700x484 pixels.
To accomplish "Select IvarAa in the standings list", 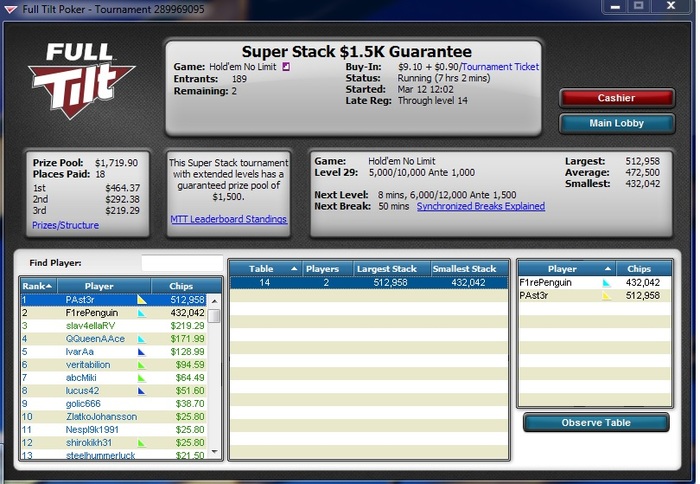I will (114, 352).
